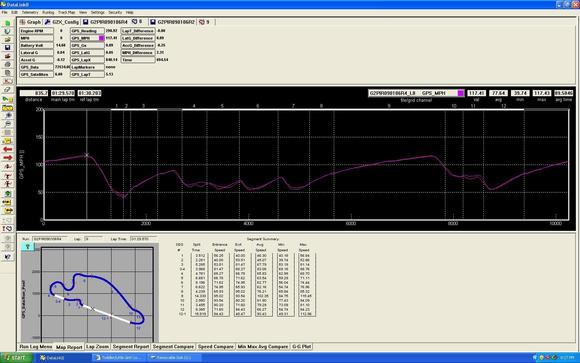Select the Battery Volt channel button
The image size is (580, 363).
pyautogui.click(x=36, y=46)
